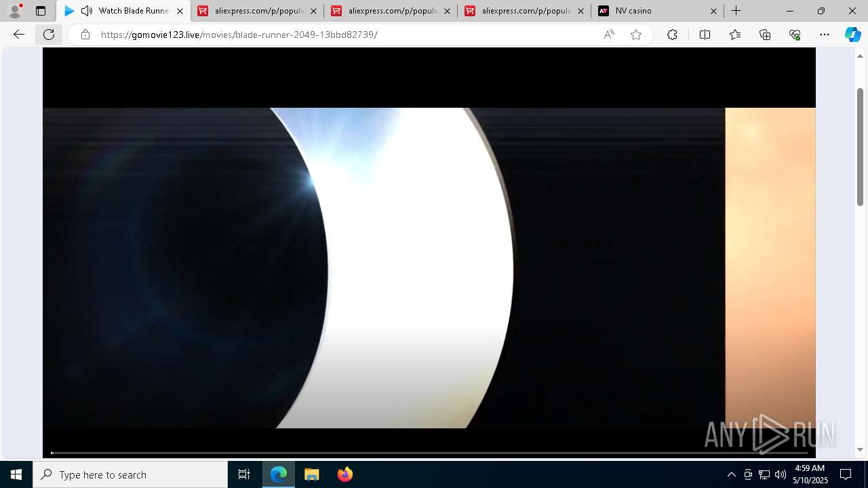Open the Windows Start menu

pos(16,474)
